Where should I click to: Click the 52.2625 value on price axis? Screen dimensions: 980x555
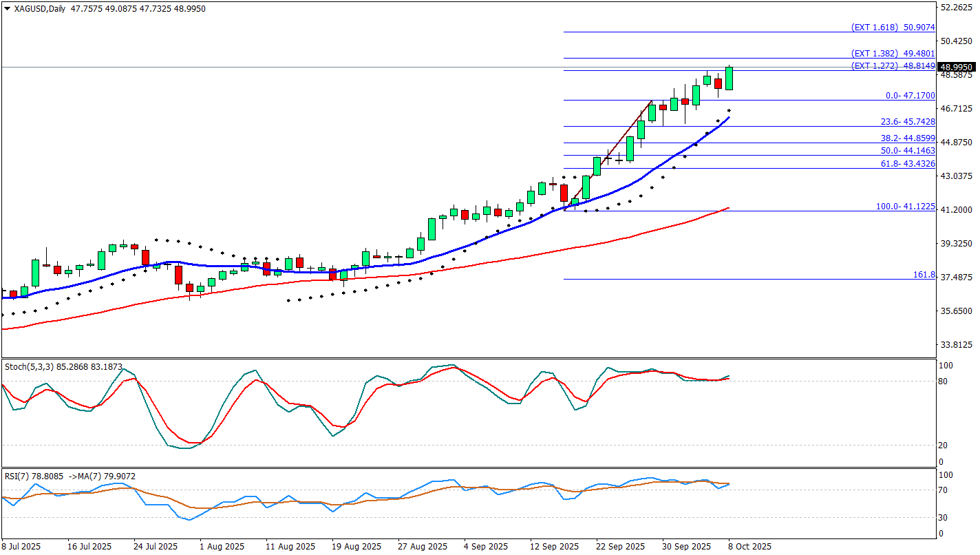pyautogui.click(x=957, y=8)
